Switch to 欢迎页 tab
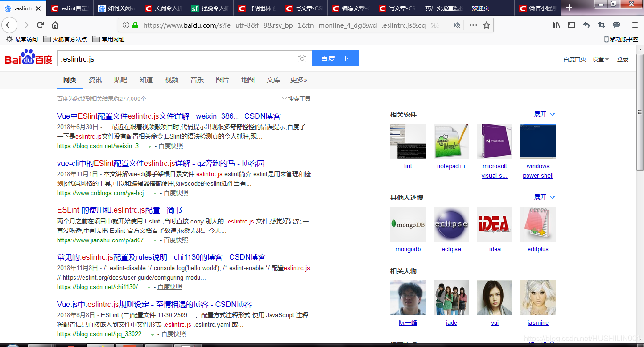The image size is (644, 347). pos(490,8)
